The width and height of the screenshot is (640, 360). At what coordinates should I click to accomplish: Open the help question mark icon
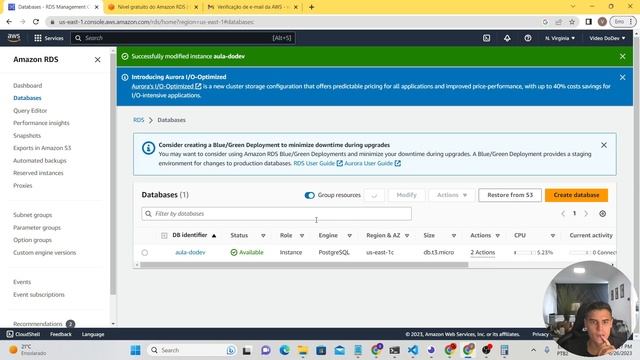pyautogui.click(x=528, y=38)
